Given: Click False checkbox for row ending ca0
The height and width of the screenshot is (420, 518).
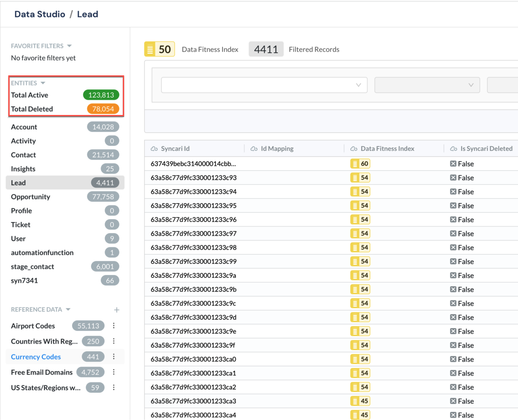Looking at the screenshot, I should [453, 359].
